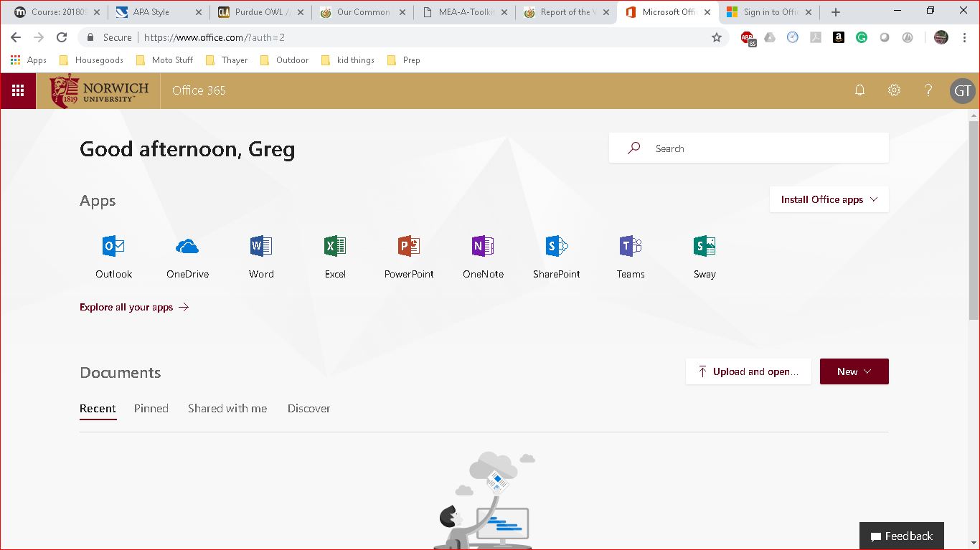The width and height of the screenshot is (980, 550).
Task: Select the Pinned documents tab
Action: tap(151, 409)
